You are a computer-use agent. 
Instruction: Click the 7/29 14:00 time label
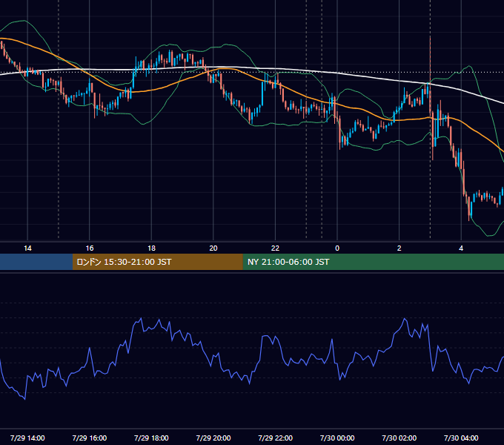coord(27,438)
